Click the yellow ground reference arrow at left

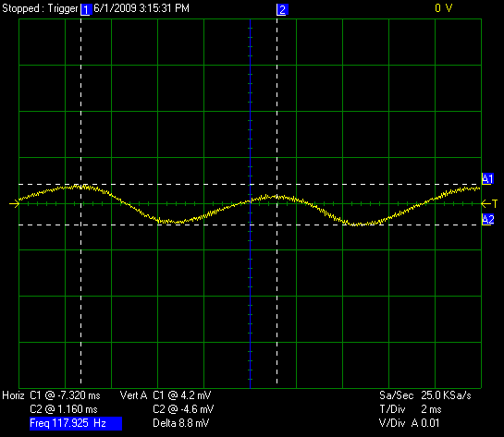coord(15,203)
